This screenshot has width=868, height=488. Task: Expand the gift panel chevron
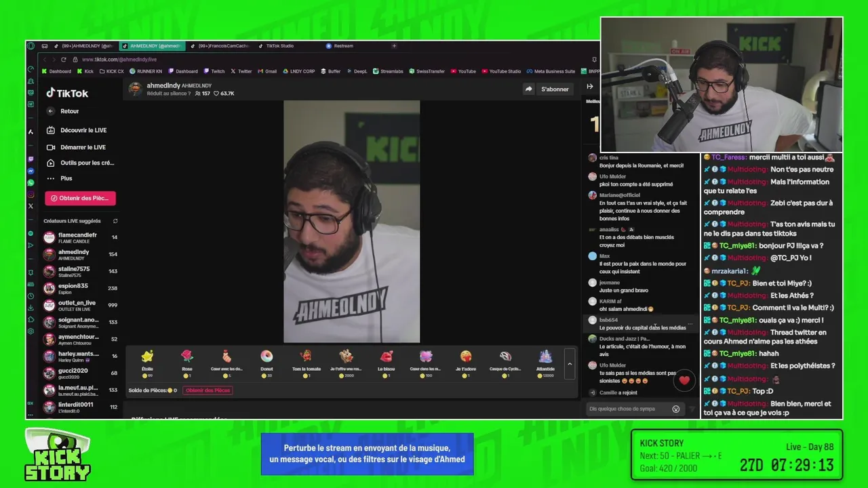pos(570,364)
